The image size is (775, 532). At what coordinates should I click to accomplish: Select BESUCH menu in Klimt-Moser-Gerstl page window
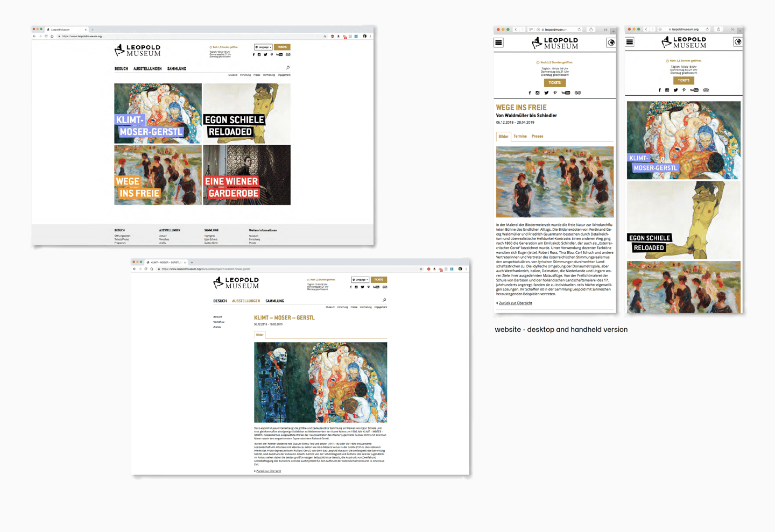pos(220,301)
